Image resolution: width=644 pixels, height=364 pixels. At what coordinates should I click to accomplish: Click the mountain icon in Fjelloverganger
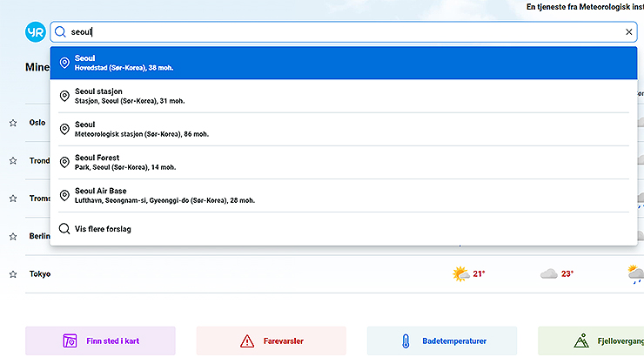point(581,341)
